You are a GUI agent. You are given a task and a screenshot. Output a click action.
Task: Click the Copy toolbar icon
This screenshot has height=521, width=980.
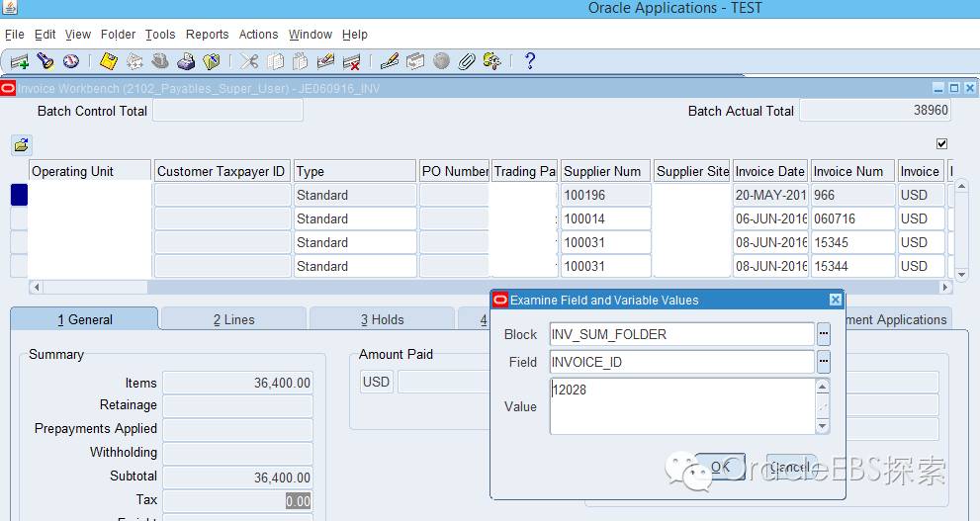pyautogui.click(x=275, y=61)
